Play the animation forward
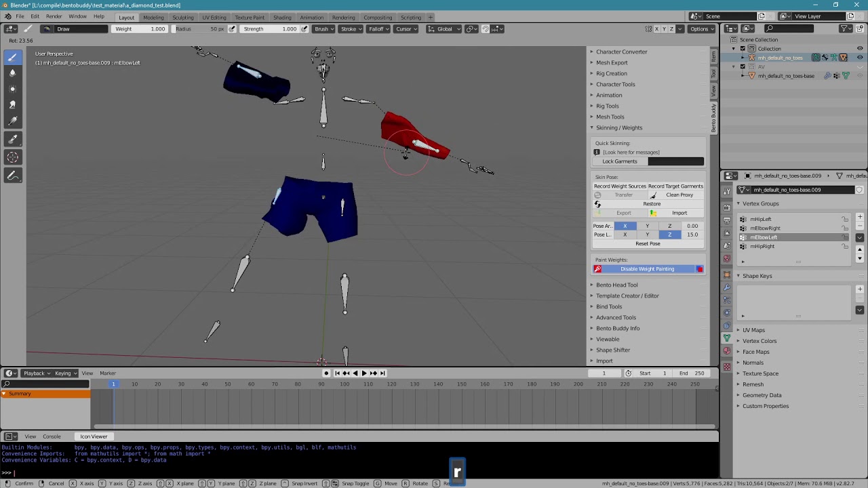Screen dimensions: 868x488 (364, 373)
